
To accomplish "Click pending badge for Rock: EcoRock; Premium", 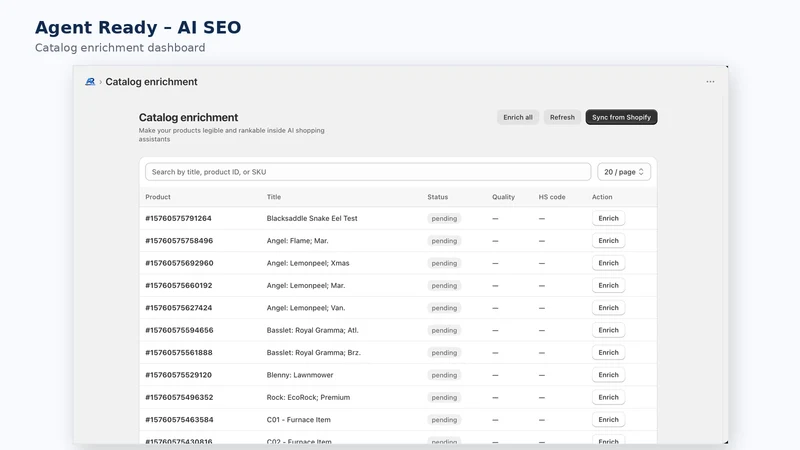I will tap(444, 397).
